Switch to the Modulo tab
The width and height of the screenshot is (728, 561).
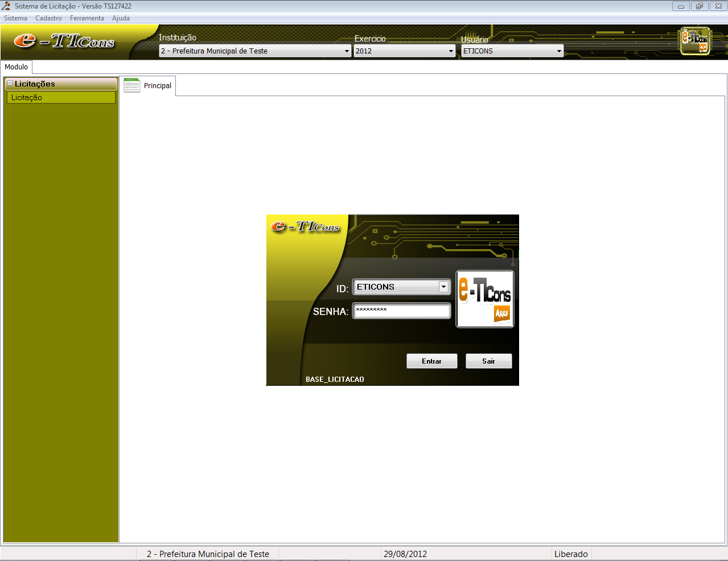pyautogui.click(x=16, y=67)
